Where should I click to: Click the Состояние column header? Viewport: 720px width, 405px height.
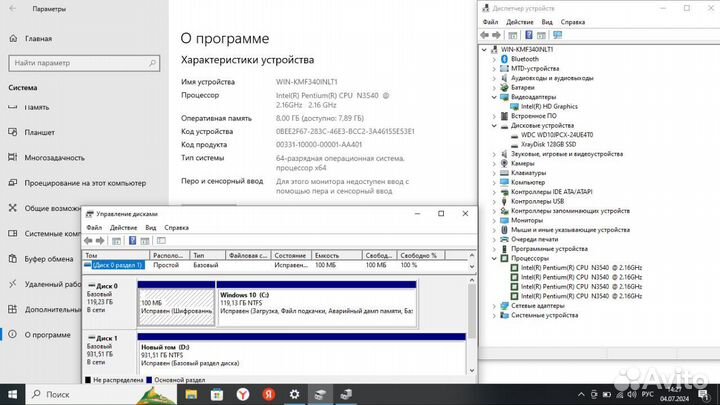291,255
